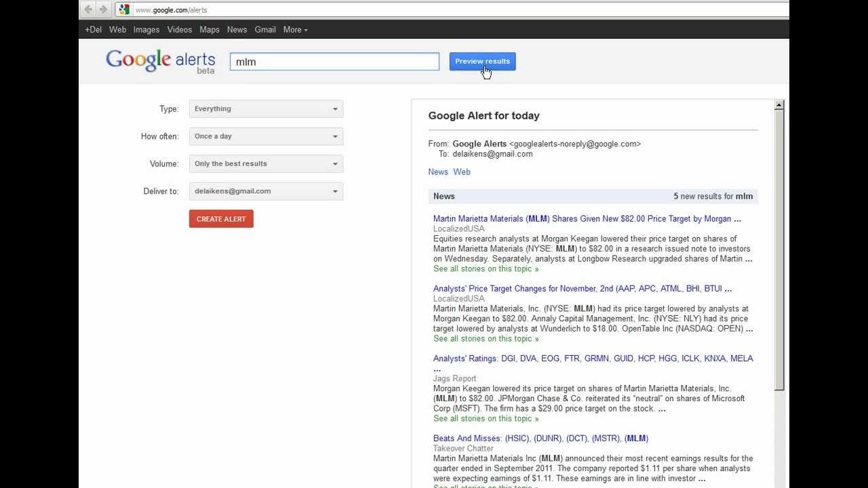Image resolution: width=868 pixels, height=488 pixels.
Task: Click the News link in alert preview
Action: coord(438,172)
